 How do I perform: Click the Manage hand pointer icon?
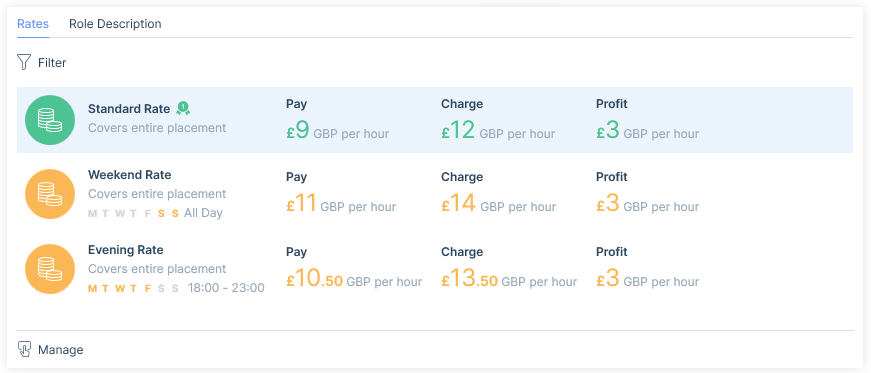[24, 349]
